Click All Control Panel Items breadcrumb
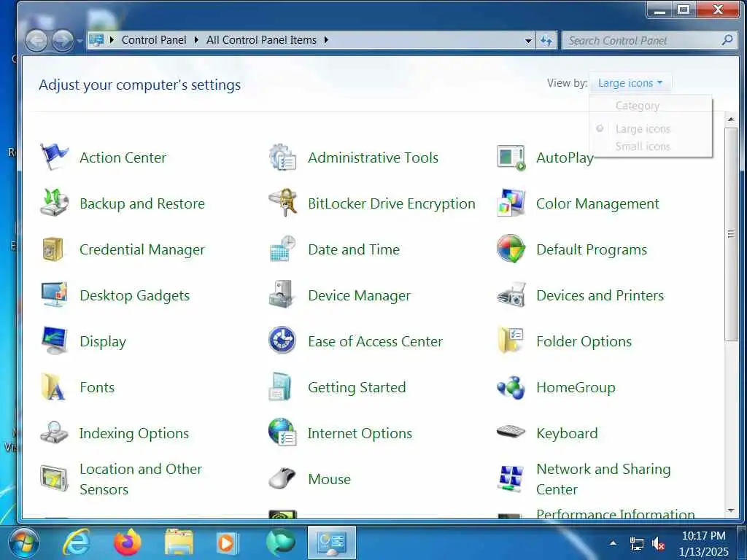This screenshot has height=560, width=747. coord(261,40)
